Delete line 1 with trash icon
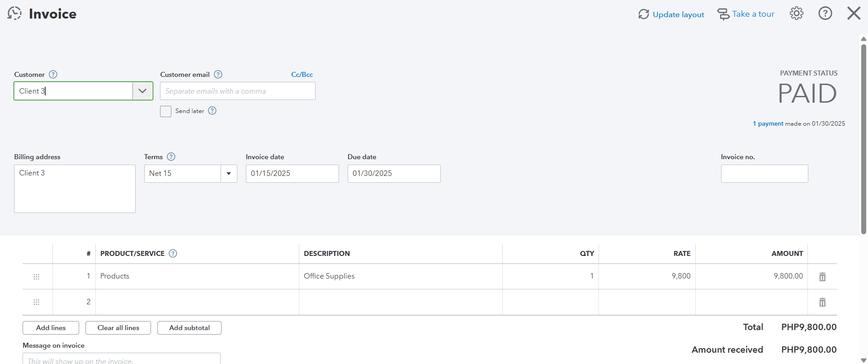This screenshot has width=868, height=364. click(x=822, y=277)
